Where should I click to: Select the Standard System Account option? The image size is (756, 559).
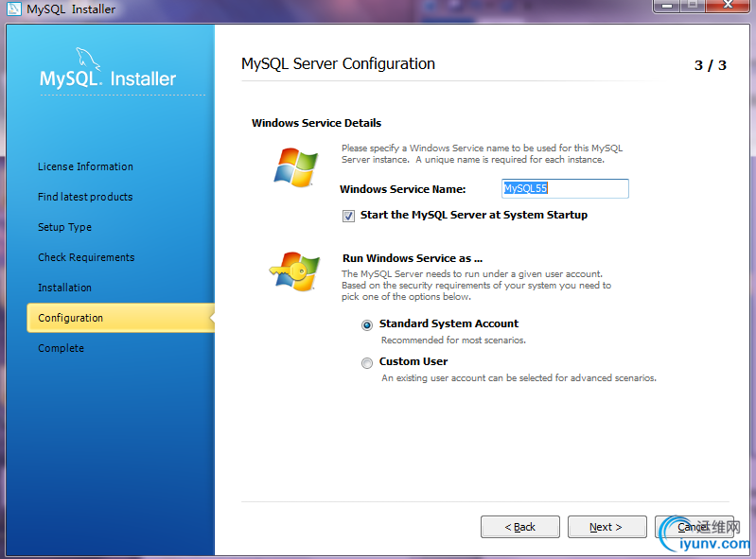tap(367, 324)
